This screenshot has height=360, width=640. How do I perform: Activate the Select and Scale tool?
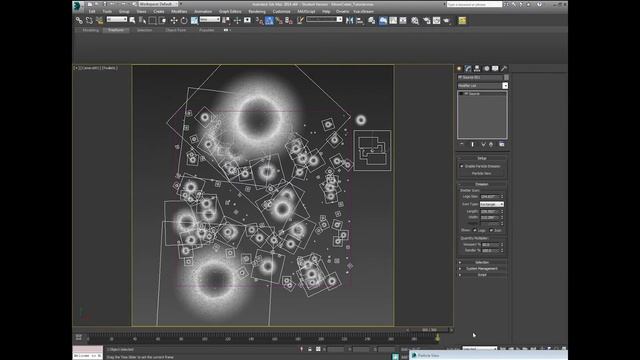(194, 20)
